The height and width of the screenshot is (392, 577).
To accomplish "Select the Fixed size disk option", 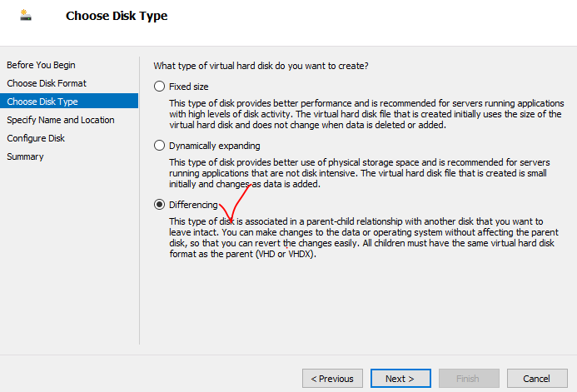I will pos(160,86).
